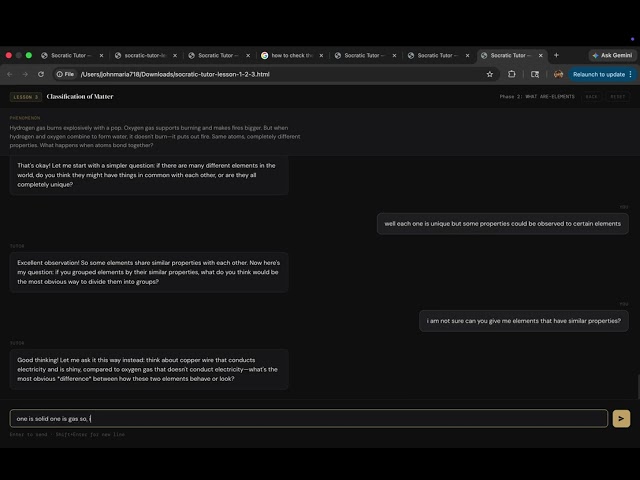Open the Extensions puzzle icon
This screenshot has width=640, height=480.
coord(511,74)
